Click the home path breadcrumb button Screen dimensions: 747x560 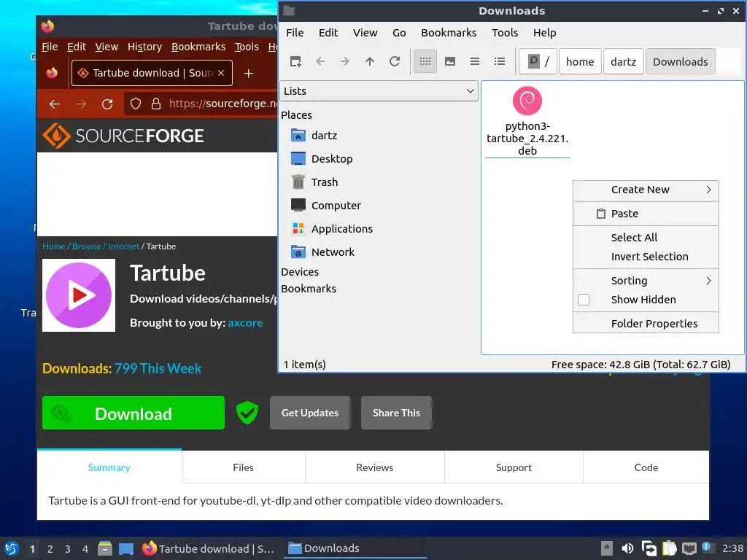(x=580, y=61)
